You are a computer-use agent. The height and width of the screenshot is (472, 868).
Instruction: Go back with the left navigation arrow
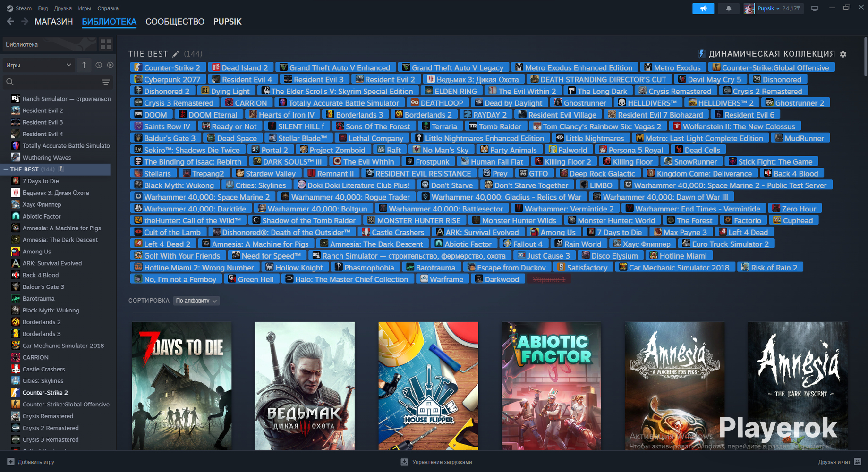10,21
